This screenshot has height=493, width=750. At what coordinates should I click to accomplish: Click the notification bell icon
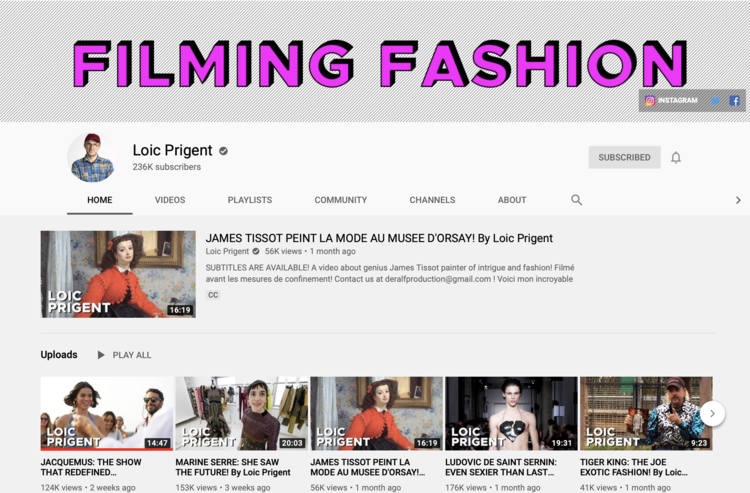pyautogui.click(x=675, y=157)
